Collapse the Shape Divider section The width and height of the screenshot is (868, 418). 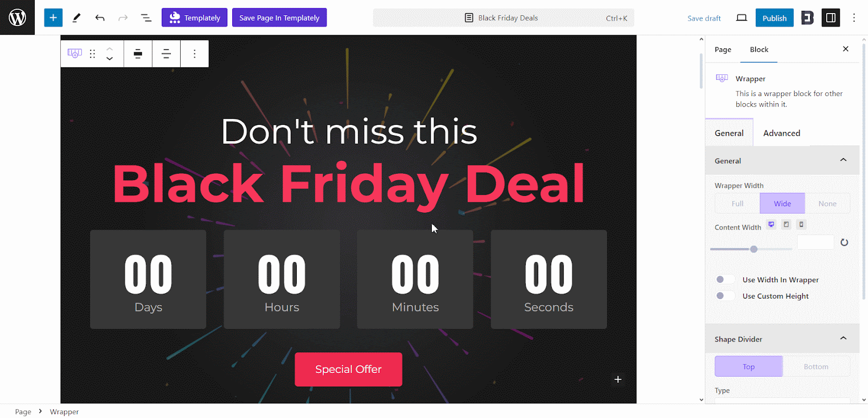tap(843, 339)
